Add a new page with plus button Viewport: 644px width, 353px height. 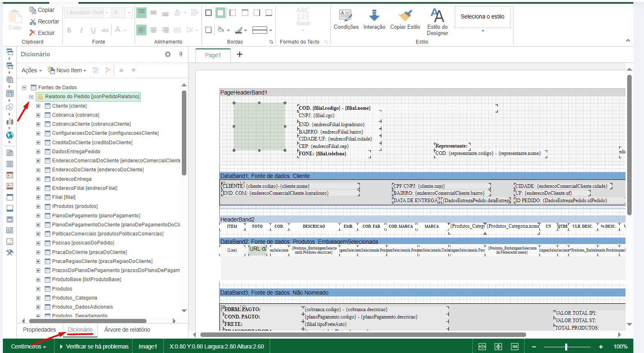pos(240,55)
